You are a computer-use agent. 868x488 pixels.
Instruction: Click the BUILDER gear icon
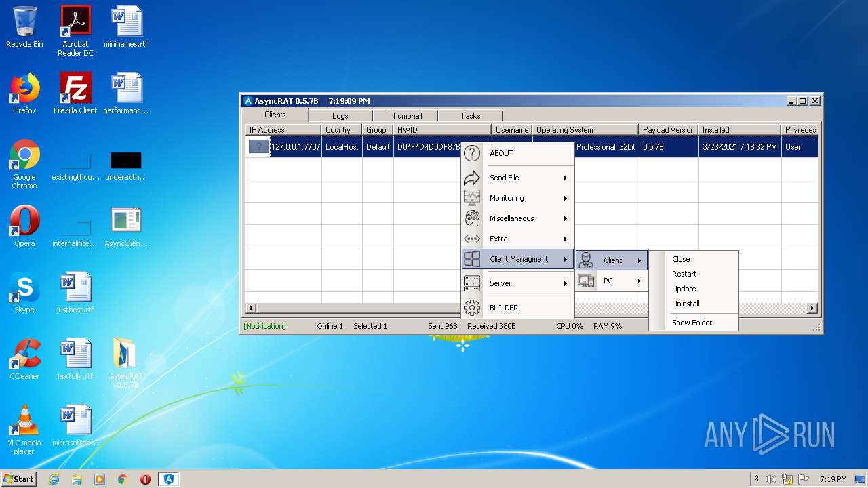(x=471, y=308)
